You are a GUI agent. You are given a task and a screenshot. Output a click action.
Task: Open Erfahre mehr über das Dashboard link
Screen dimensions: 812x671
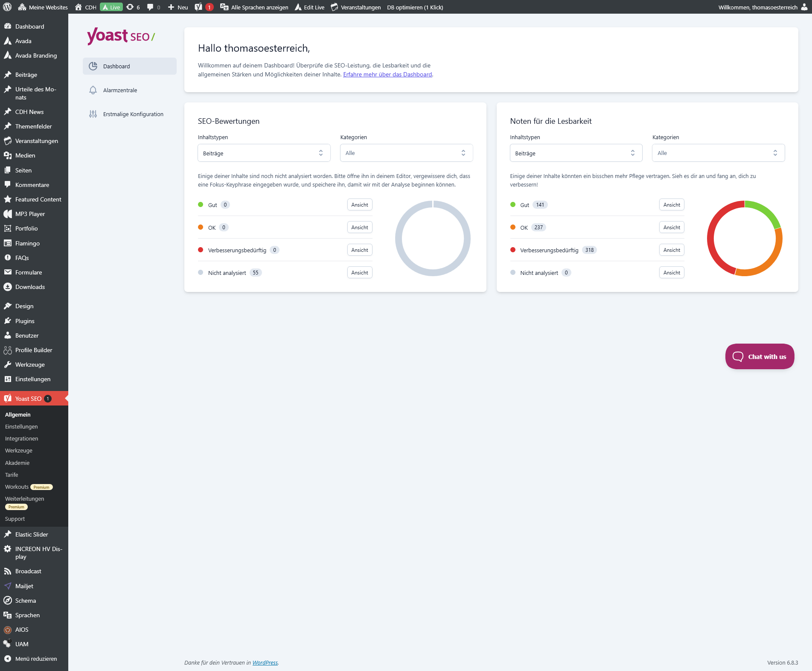[x=387, y=74]
